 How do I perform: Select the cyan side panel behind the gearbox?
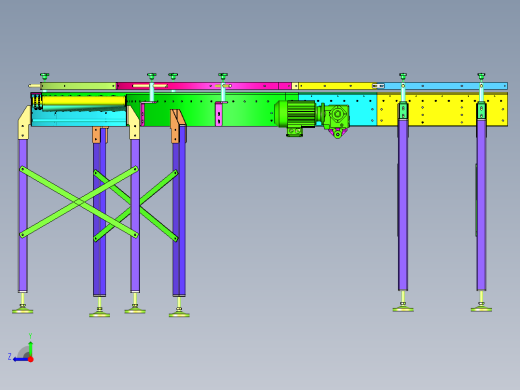click(x=363, y=110)
